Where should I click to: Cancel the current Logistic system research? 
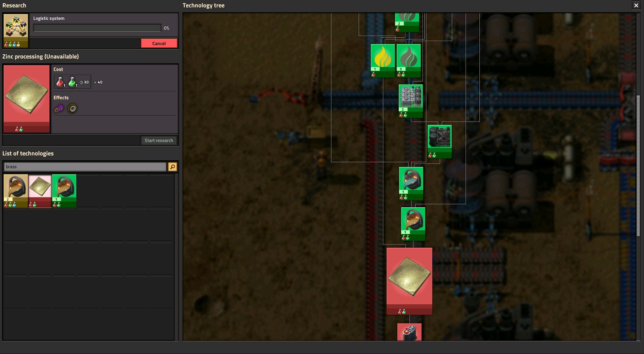(x=159, y=44)
